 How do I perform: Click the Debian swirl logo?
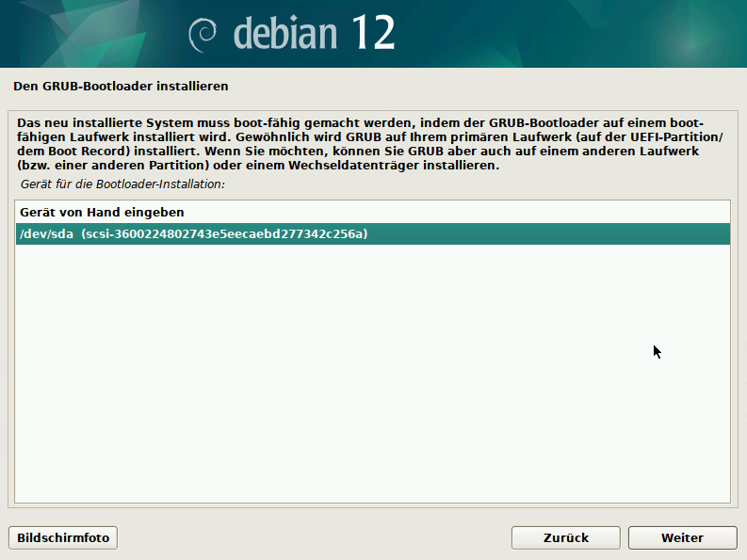[x=203, y=35]
